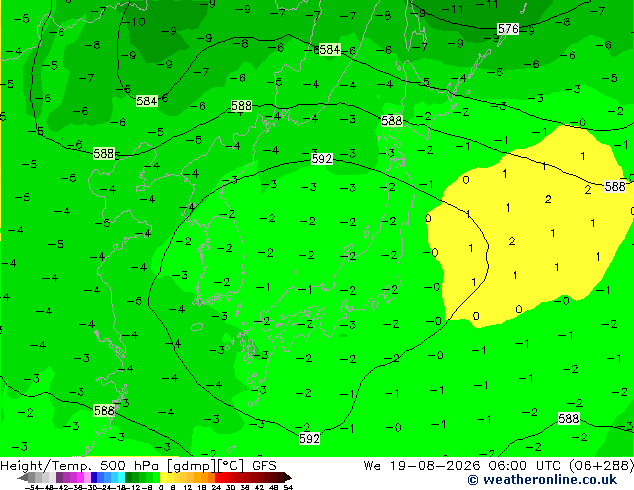Select the lower 592 contour label

point(309,439)
